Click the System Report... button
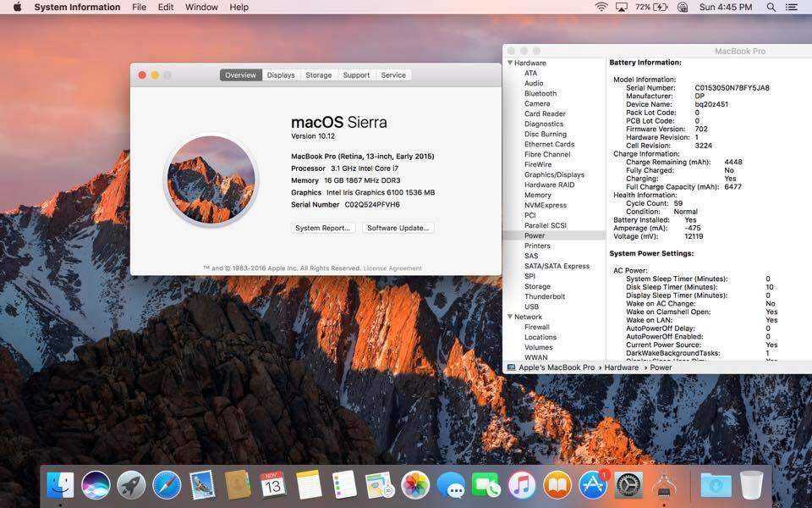This screenshot has height=508, width=812. pos(322,228)
